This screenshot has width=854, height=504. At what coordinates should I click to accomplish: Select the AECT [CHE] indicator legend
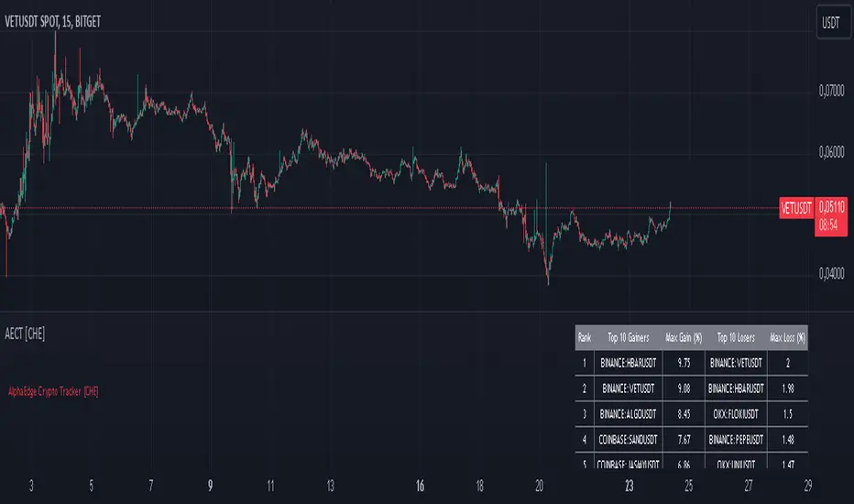point(23,334)
